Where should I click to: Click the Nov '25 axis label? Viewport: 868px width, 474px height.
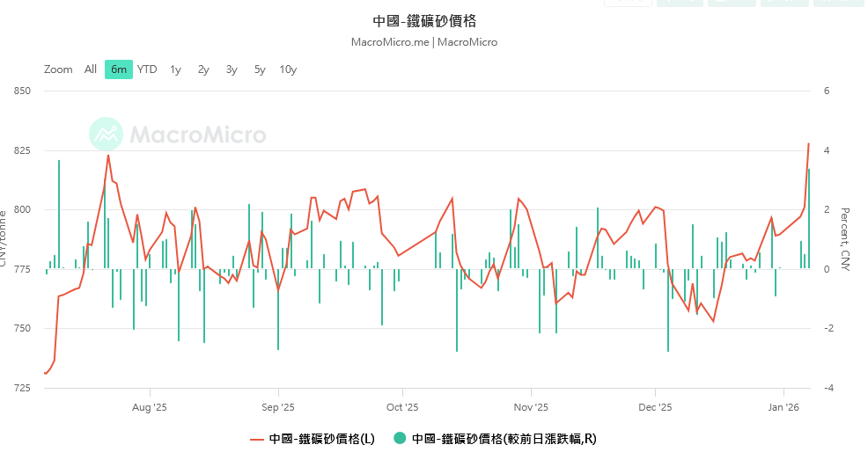531,408
